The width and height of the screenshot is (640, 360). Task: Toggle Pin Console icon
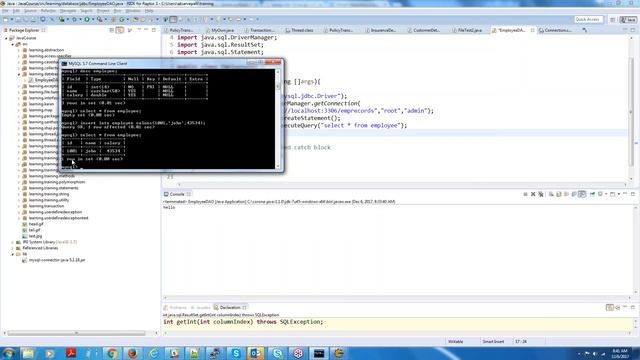point(592,194)
